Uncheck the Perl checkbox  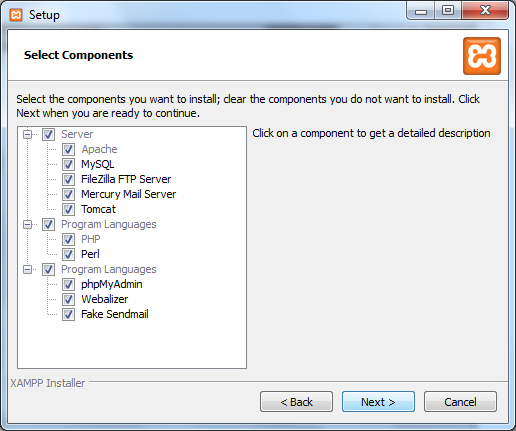tap(68, 254)
